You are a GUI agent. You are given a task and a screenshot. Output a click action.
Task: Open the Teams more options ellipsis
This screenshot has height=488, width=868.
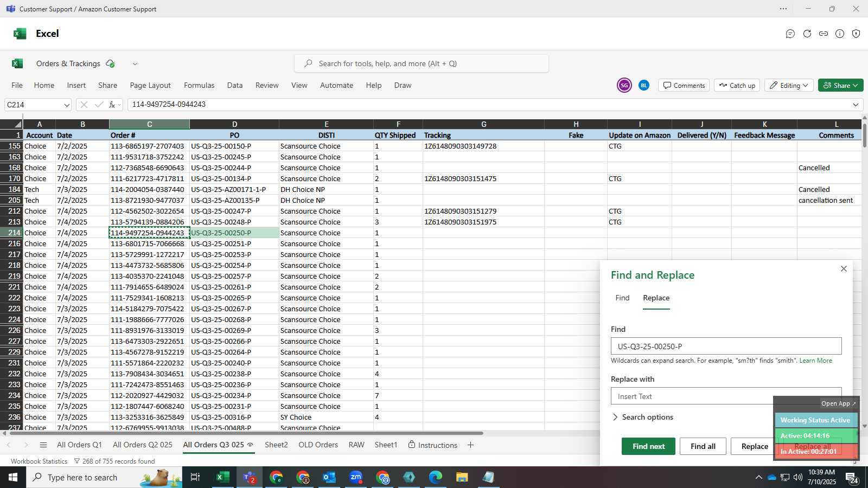click(783, 9)
